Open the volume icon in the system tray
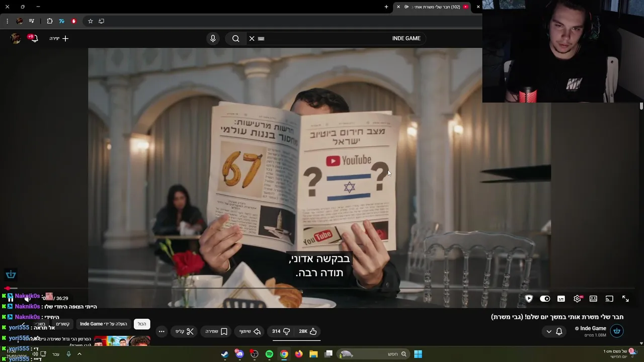 pyautogui.click(x=35, y=354)
